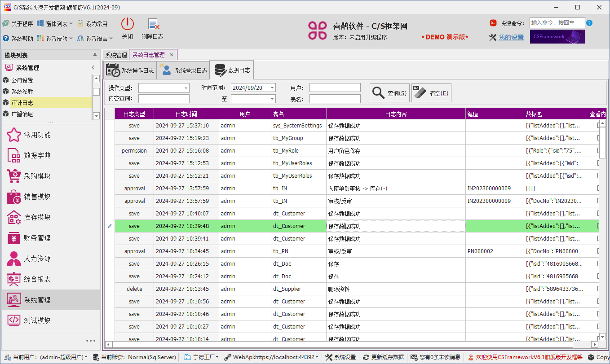
Task: Click the 查询(S) search button
Action: pos(389,93)
